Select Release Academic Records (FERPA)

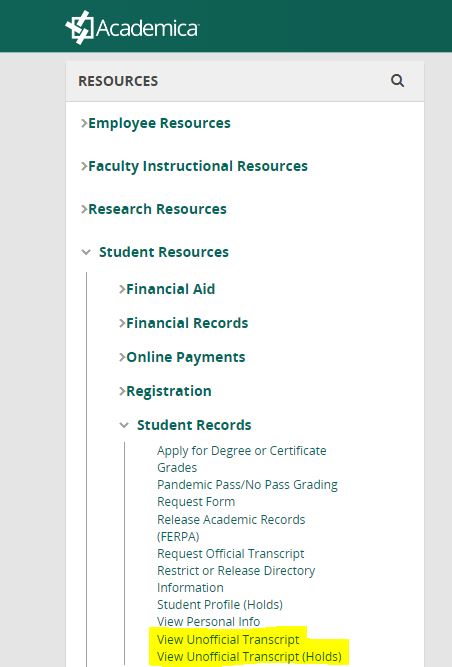[x=231, y=528]
